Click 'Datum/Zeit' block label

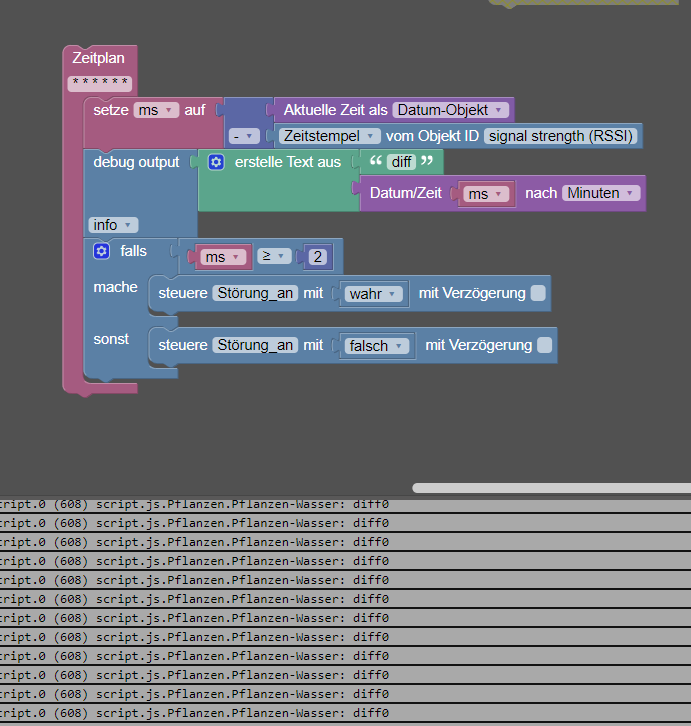click(x=406, y=193)
